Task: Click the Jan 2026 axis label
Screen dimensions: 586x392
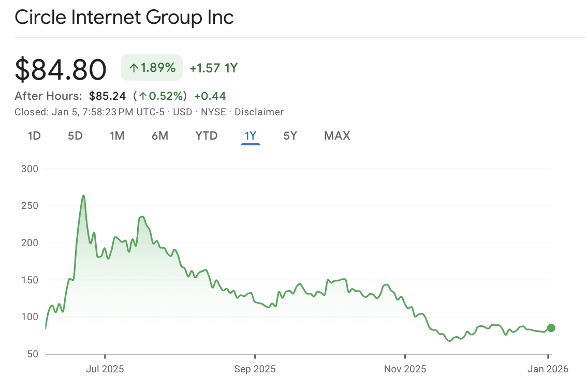Action: tap(548, 369)
